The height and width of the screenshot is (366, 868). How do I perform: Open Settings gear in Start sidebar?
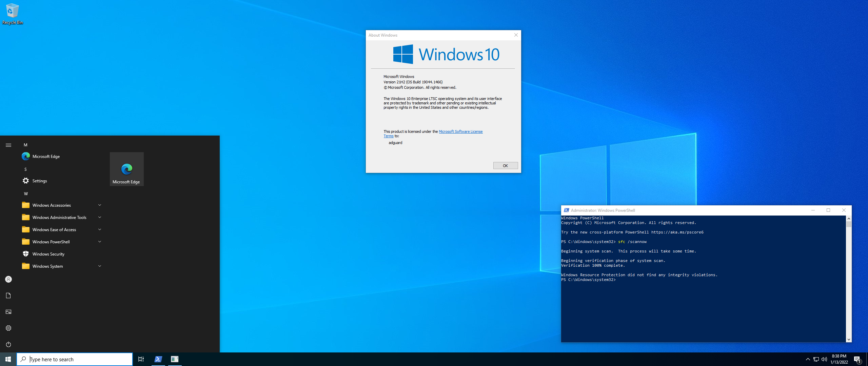click(x=8, y=328)
